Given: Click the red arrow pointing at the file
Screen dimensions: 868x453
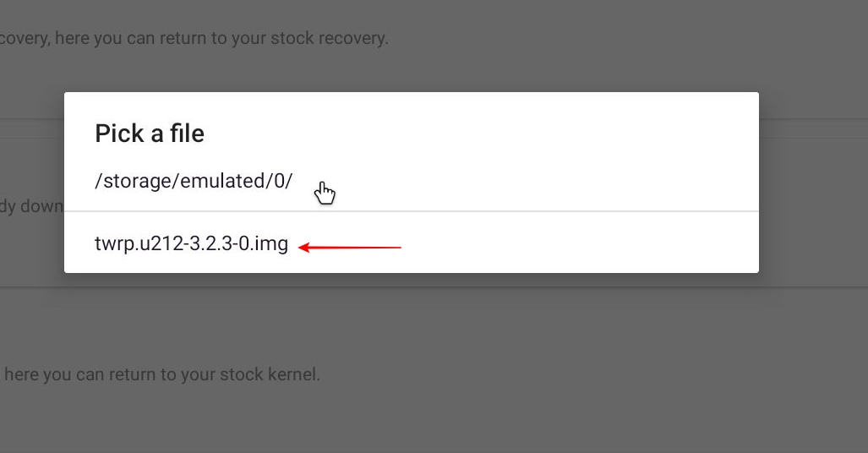Looking at the screenshot, I should (350, 247).
